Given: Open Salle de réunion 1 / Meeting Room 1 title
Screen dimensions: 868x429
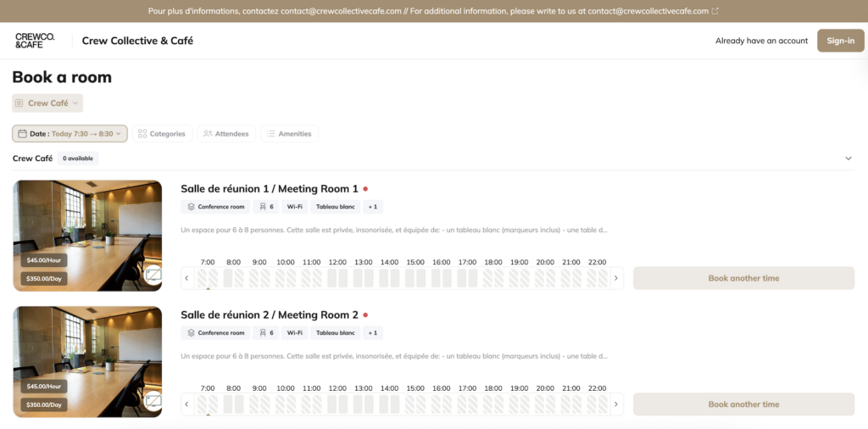Looking at the screenshot, I should 270,189.
